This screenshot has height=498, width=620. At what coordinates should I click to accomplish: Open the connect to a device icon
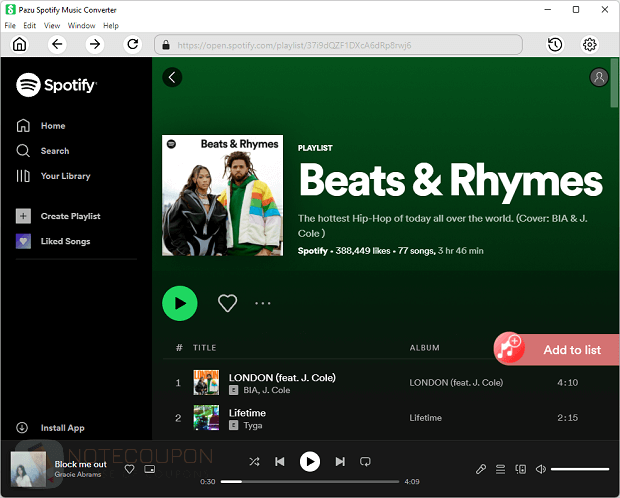pyautogui.click(x=521, y=469)
